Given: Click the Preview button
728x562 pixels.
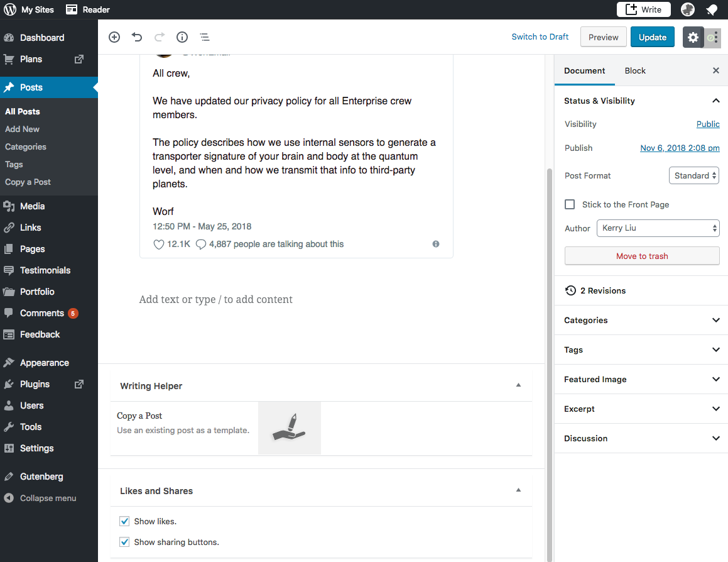Looking at the screenshot, I should [x=603, y=37].
